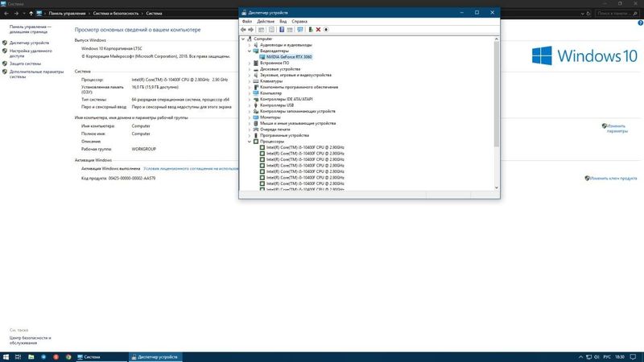This screenshot has width=644, height=362.
Task: Expand Программные устройства category
Action: point(250,135)
